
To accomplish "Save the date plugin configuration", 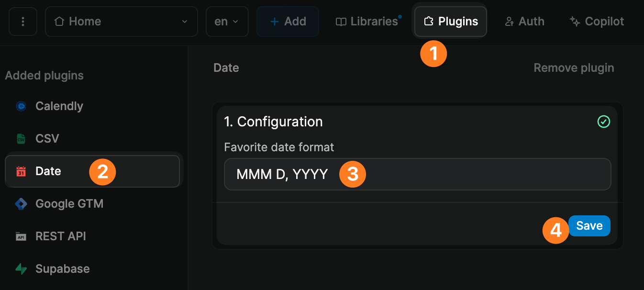I will point(589,226).
